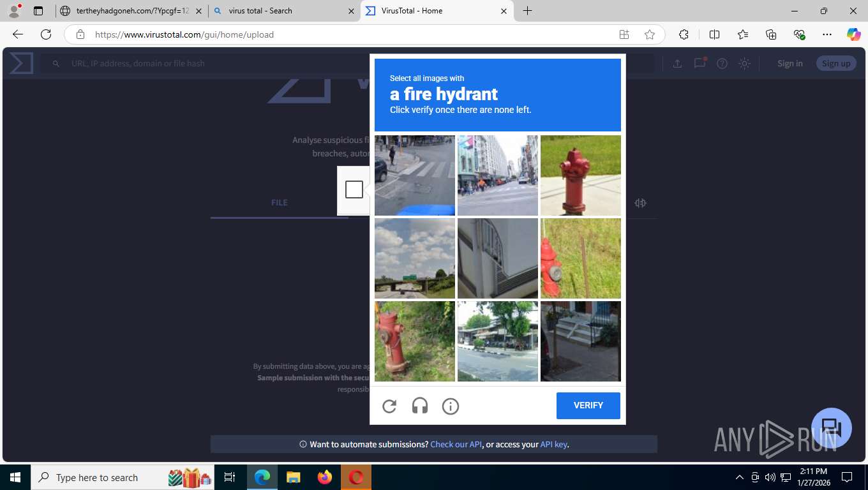Image resolution: width=868 pixels, height=490 pixels.
Task: Reload the captcha challenge images
Action: pyautogui.click(x=389, y=406)
